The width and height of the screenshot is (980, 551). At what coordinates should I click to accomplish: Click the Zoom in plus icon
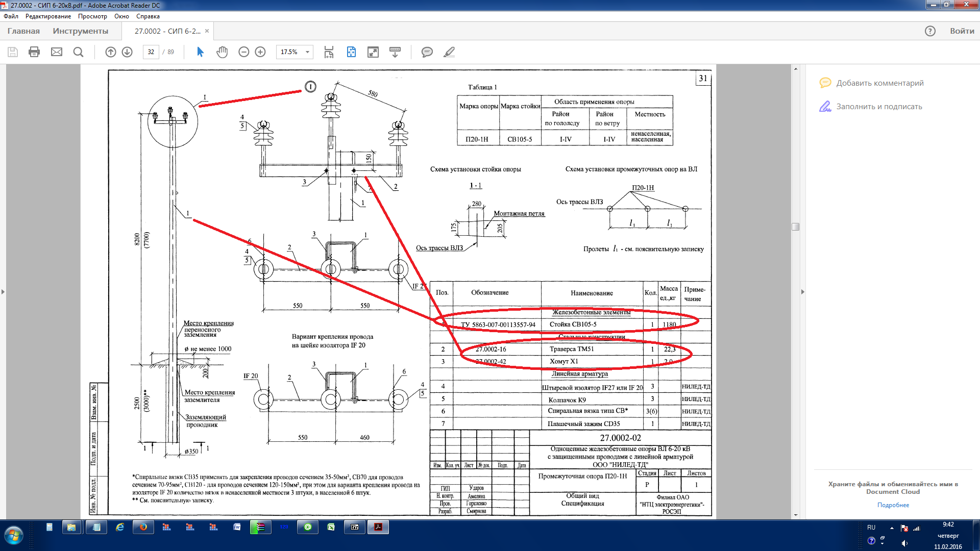click(260, 52)
